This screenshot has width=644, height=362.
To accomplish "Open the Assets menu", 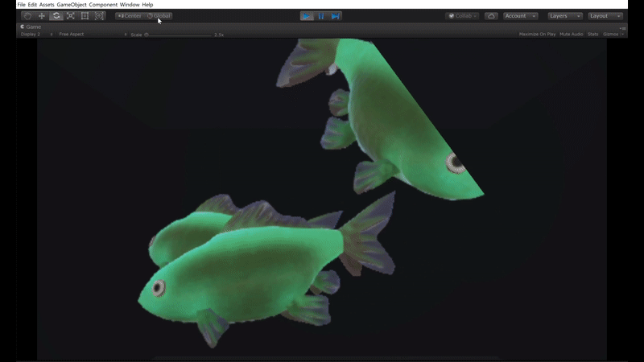I will (x=47, y=5).
